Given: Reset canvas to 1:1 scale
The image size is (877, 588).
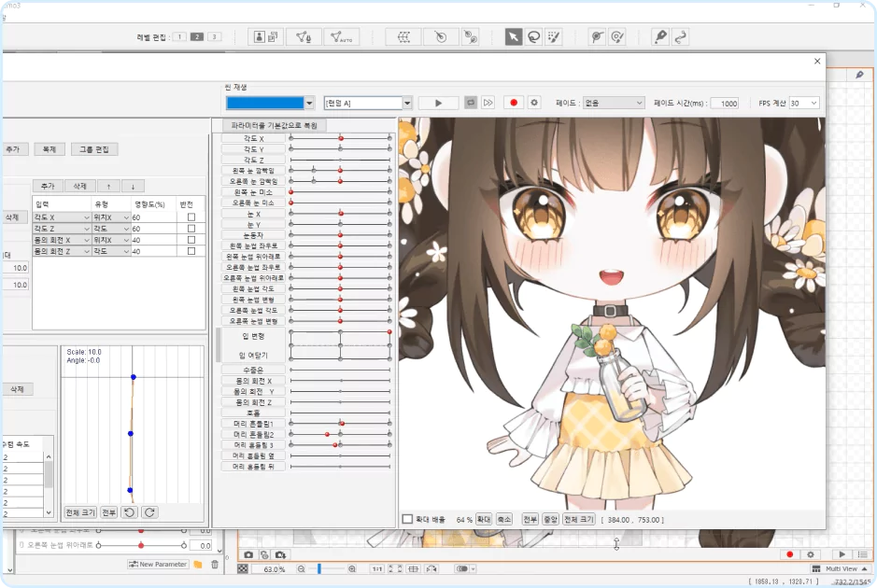Looking at the screenshot, I should pos(377,569).
